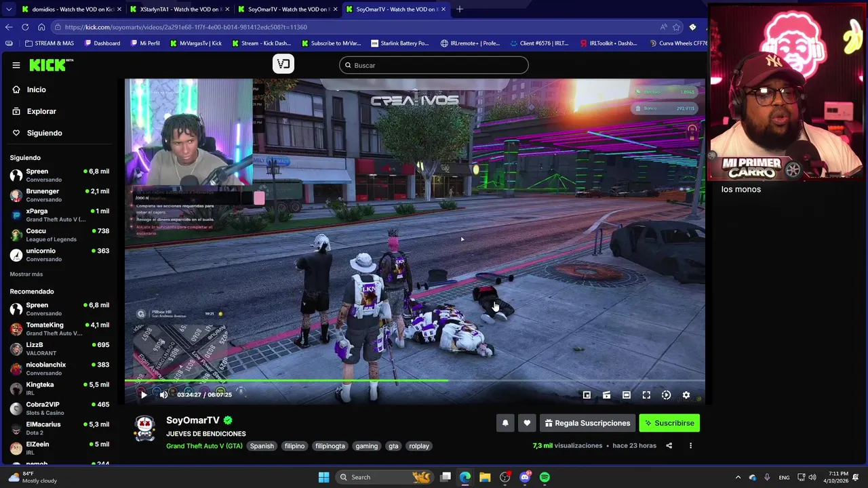Click the playback speed icon in player
The width and height of the screenshot is (868, 488).
pyautogui.click(x=666, y=395)
